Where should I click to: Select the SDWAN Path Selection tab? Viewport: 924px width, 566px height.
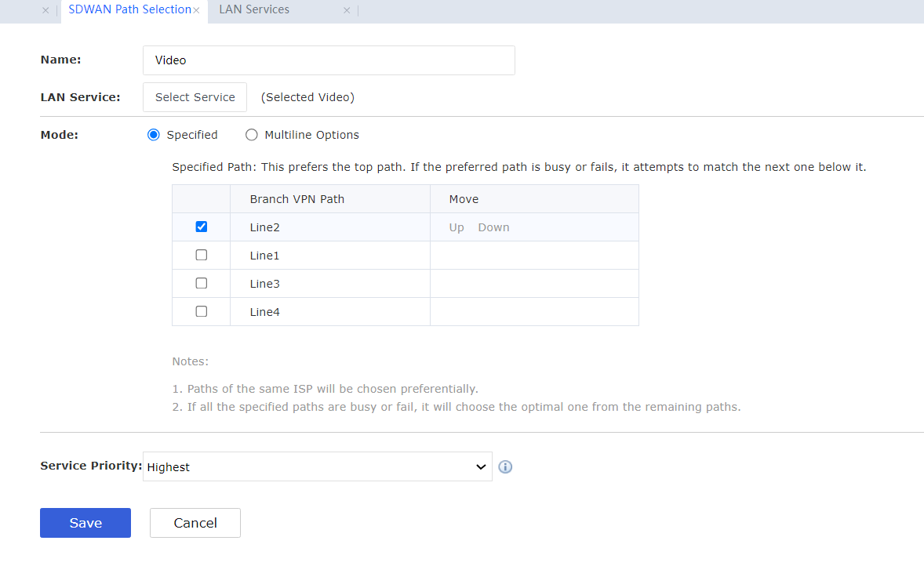(129, 9)
